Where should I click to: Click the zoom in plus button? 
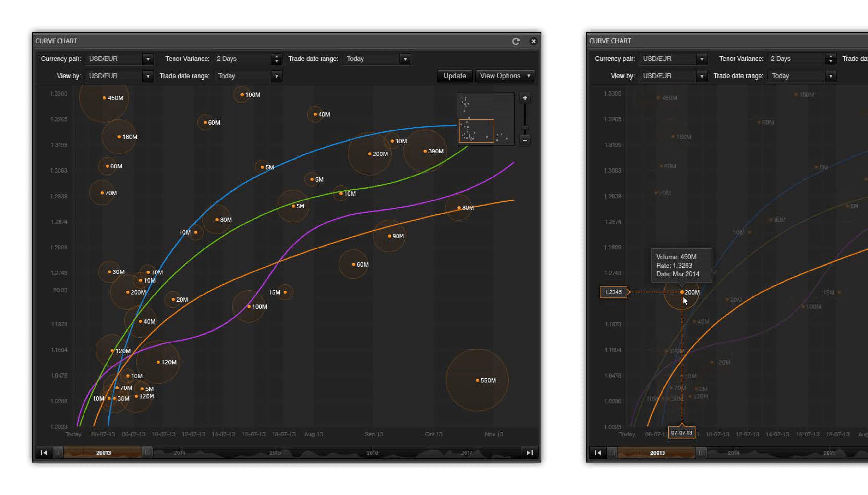point(525,98)
